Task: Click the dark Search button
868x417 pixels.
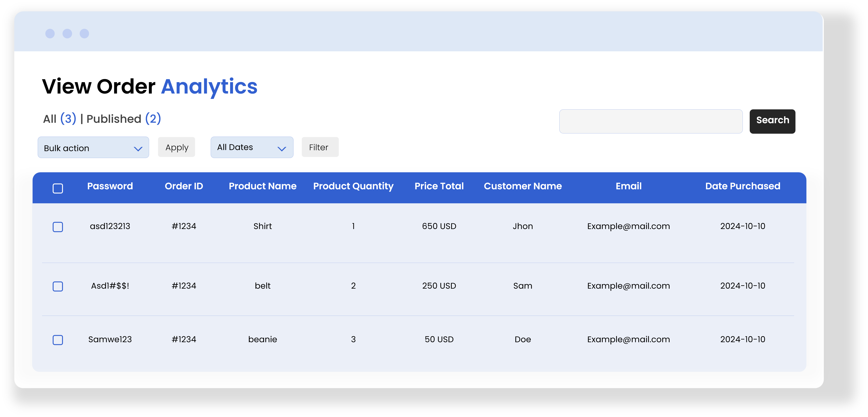Action: coord(772,121)
